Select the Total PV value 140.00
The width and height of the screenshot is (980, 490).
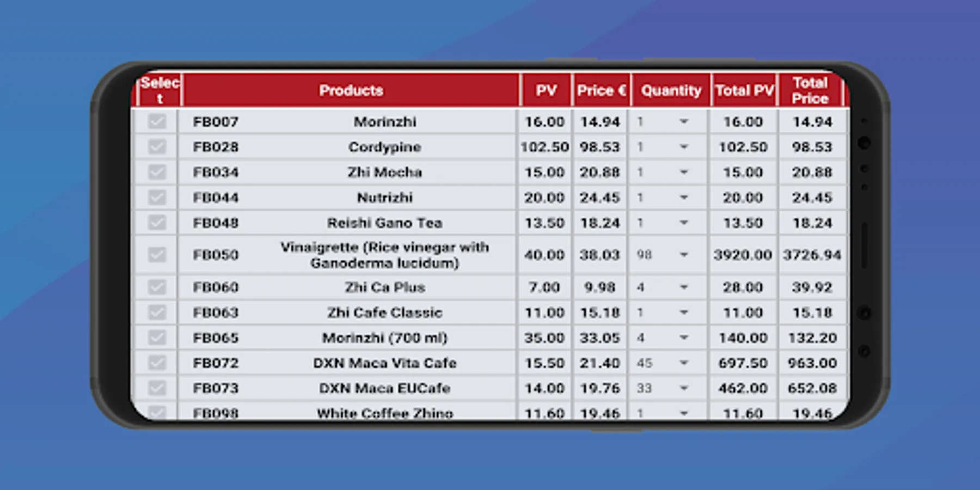click(743, 338)
